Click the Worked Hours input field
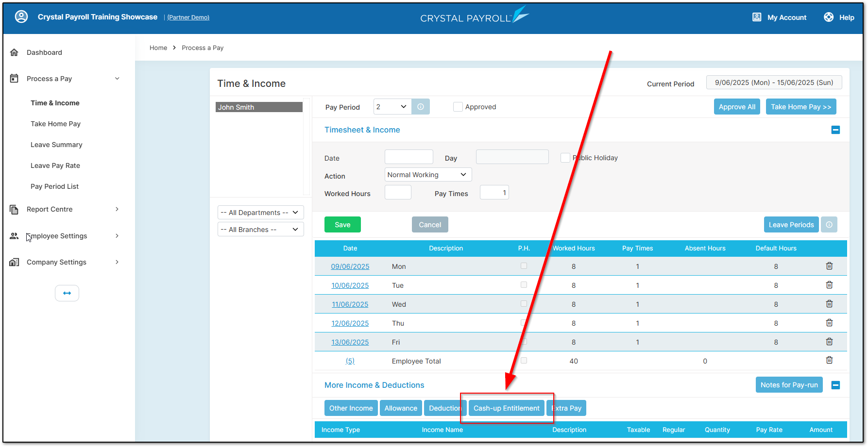This screenshot has width=868, height=447. click(398, 192)
